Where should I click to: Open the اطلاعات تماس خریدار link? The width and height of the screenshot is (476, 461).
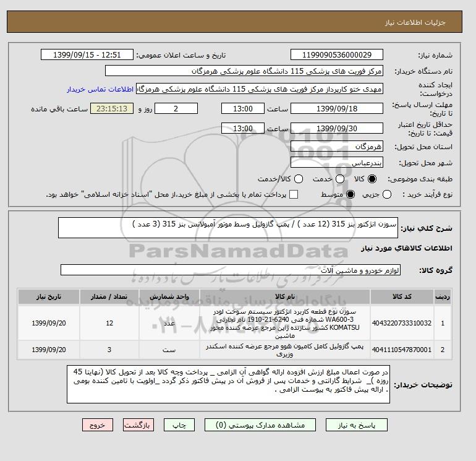coord(100,89)
